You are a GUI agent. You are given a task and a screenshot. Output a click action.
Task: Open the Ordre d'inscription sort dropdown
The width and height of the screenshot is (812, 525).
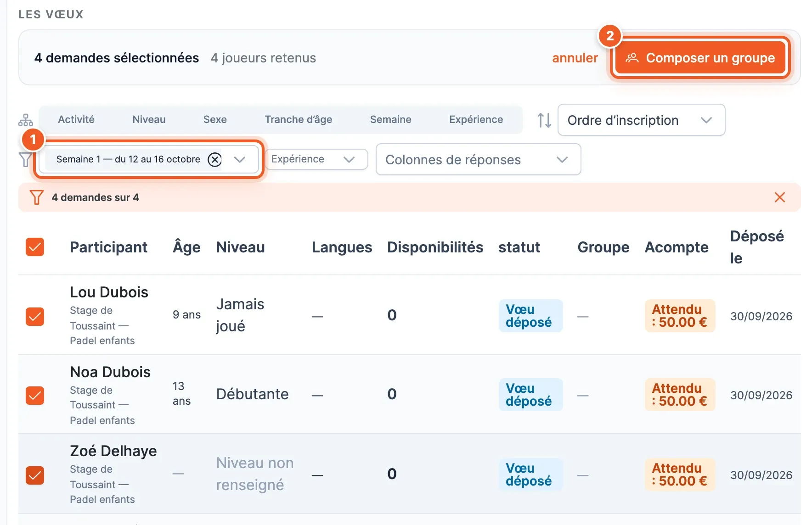coord(641,120)
